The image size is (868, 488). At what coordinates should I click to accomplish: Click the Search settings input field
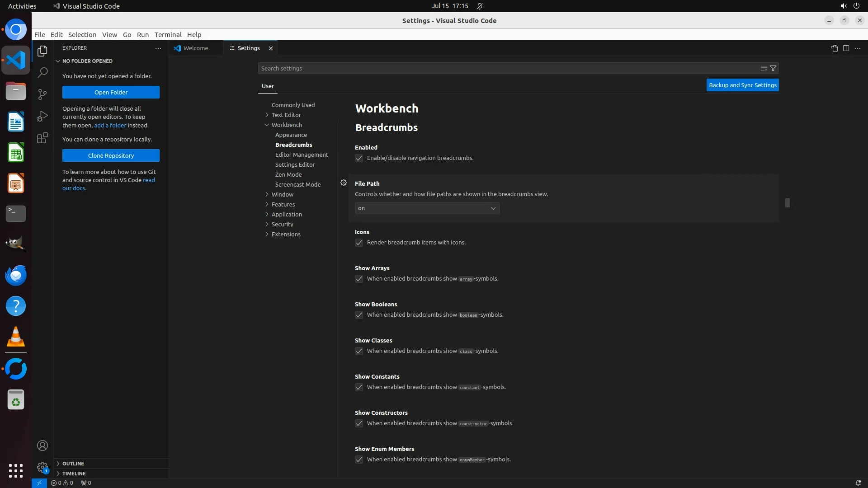pyautogui.click(x=506, y=68)
